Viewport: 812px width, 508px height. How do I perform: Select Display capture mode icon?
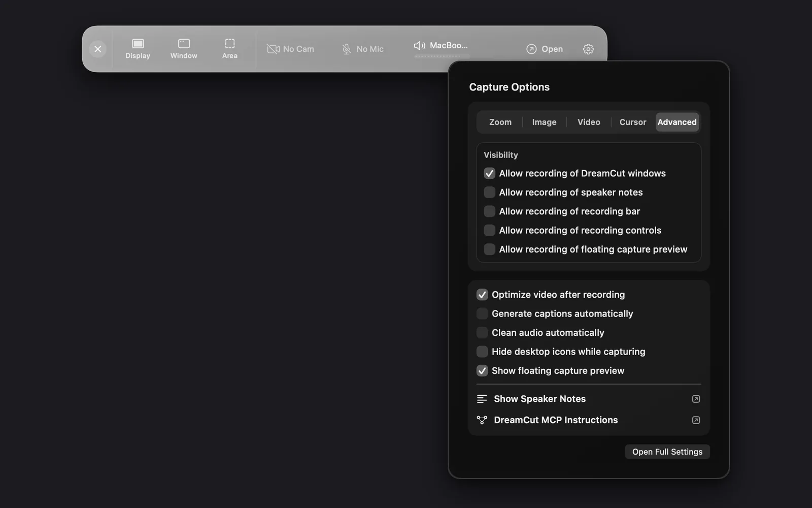(x=138, y=44)
